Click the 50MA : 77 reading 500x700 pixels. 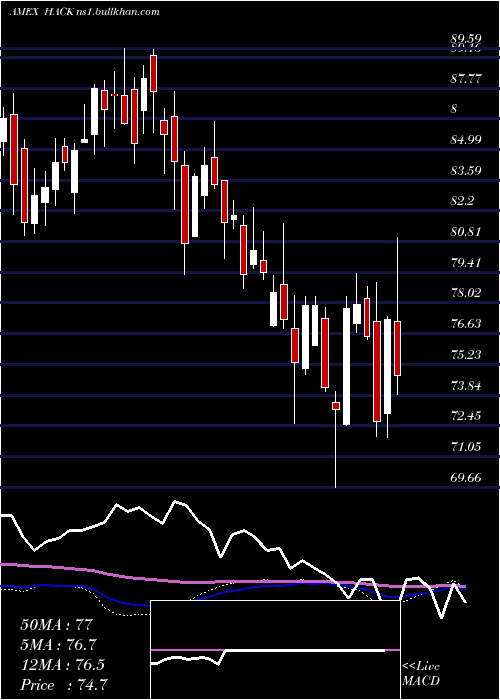click(56, 625)
